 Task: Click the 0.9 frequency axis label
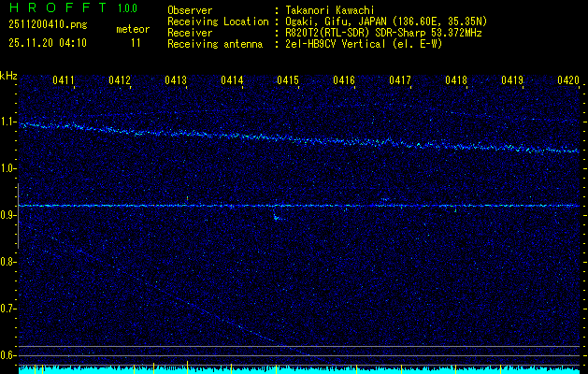tap(8, 215)
